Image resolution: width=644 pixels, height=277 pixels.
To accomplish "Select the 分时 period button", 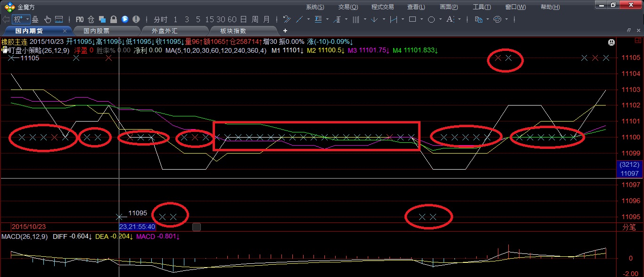I will [x=160, y=19].
